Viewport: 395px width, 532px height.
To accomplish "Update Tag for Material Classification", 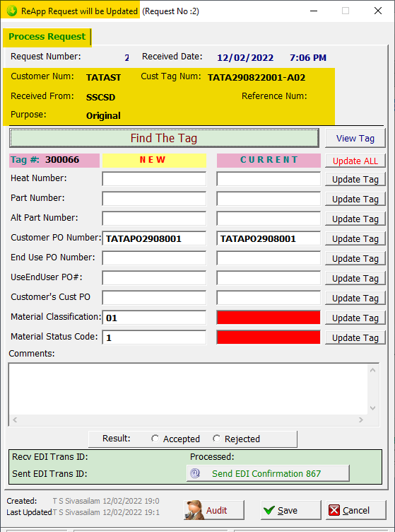I will (355, 318).
